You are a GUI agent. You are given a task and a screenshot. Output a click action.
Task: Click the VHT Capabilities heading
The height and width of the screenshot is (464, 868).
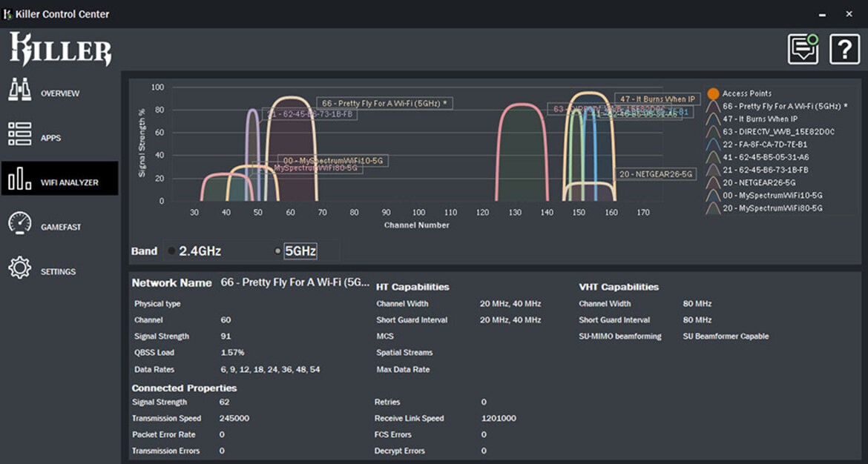pyautogui.click(x=619, y=287)
